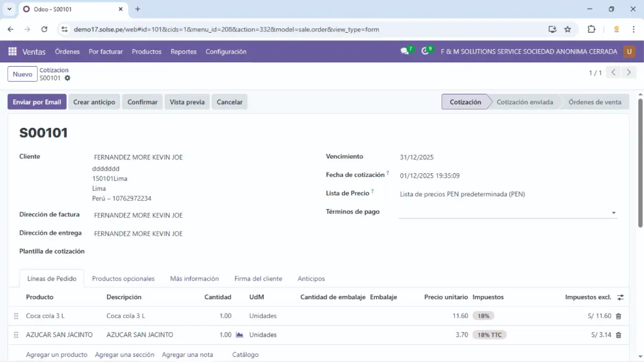Expand the Términos de pago dropdown
The width and height of the screenshot is (644, 362).
coord(613,213)
